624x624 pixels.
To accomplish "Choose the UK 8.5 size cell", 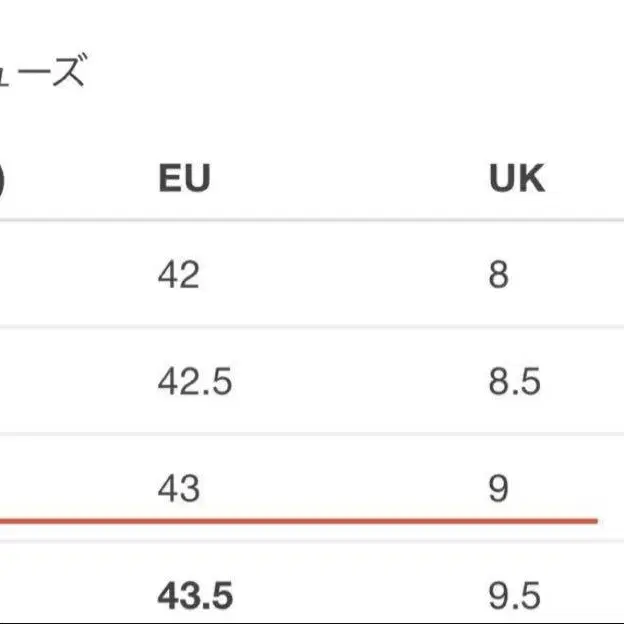I will [515, 382].
